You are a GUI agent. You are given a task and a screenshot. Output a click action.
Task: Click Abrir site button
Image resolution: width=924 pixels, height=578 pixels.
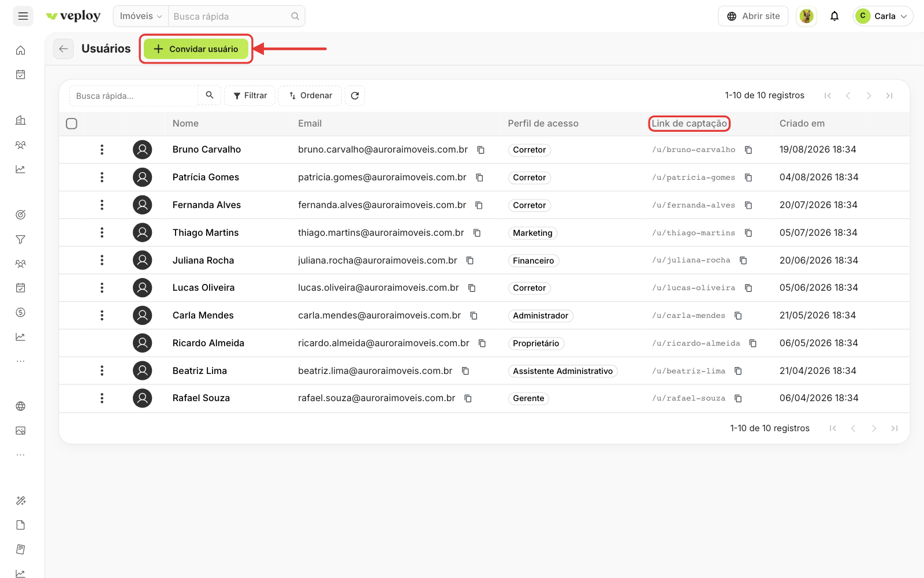point(753,16)
